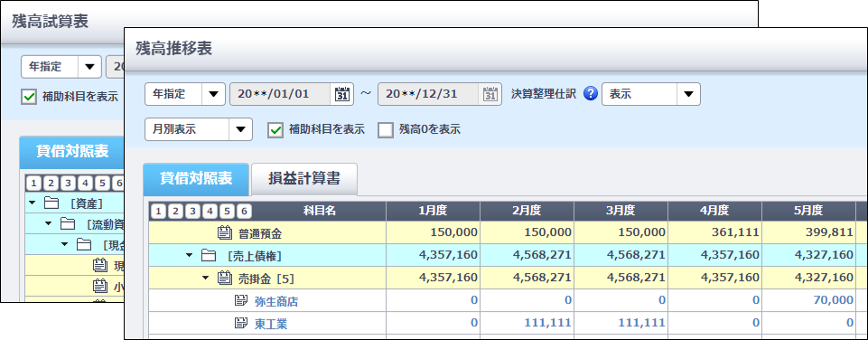Viewport: 868px width, 340px height.
Task: Click level 4 button in 残高試算表 window
Action: tap(85, 183)
